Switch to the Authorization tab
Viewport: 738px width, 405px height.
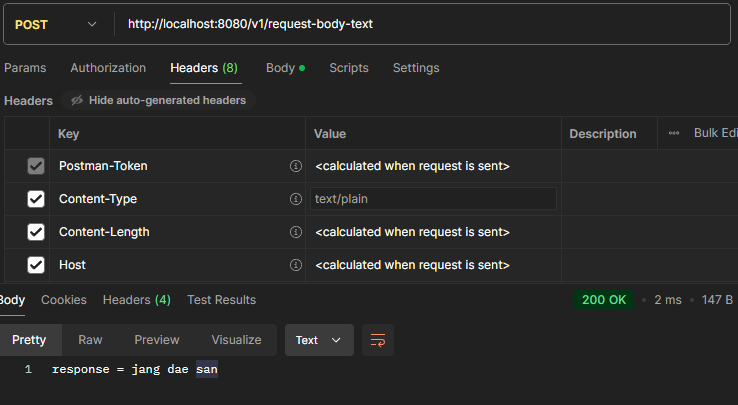pos(108,68)
